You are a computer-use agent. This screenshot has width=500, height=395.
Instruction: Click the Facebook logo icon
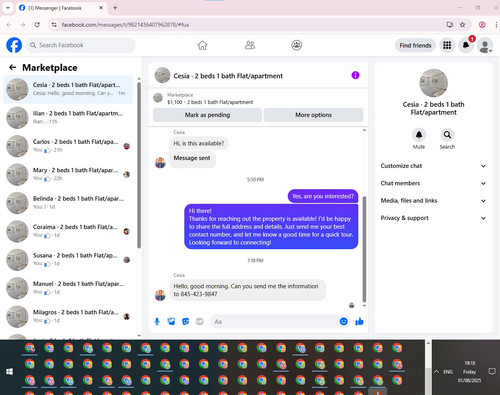pos(14,45)
